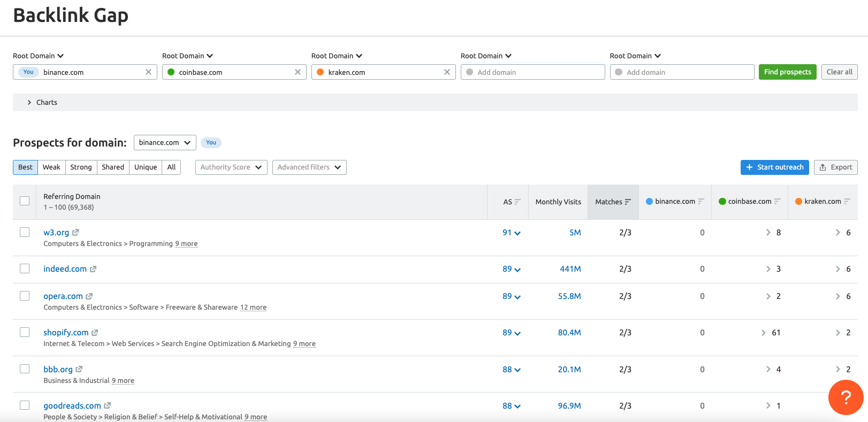Open external link icon next to goodreads.com
Viewport: 868px width, 422px height.
coord(108,406)
